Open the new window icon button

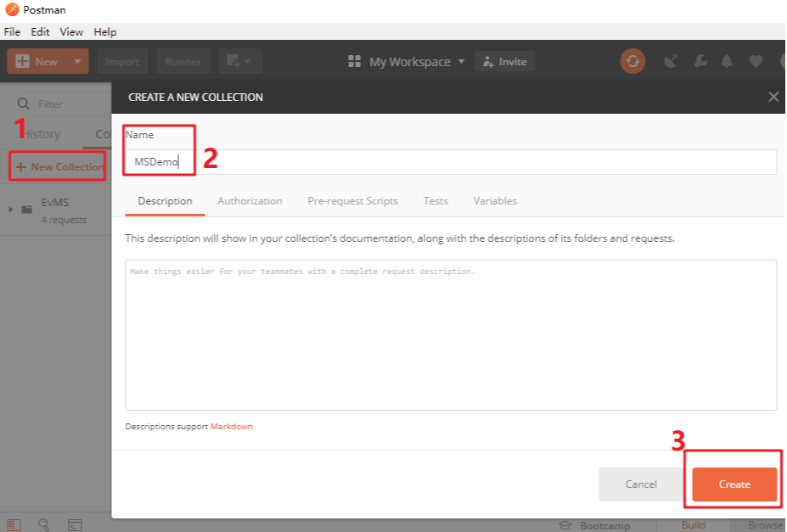pyautogui.click(x=240, y=61)
